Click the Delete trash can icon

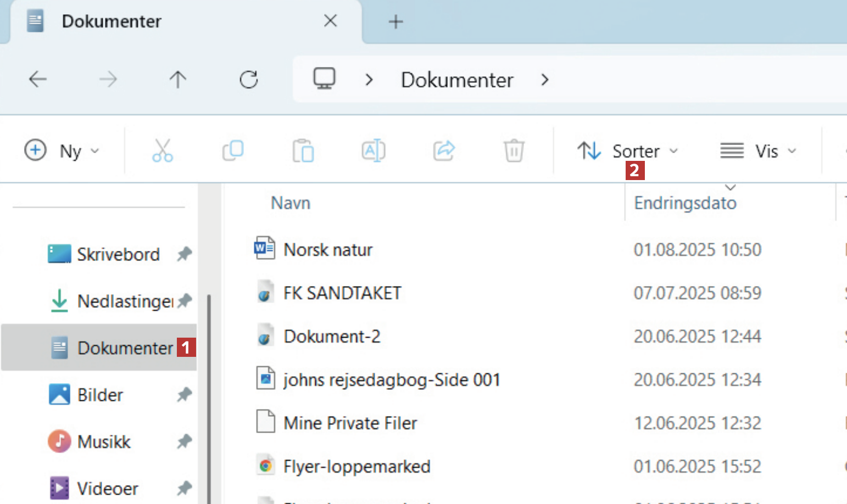[514, 150]
